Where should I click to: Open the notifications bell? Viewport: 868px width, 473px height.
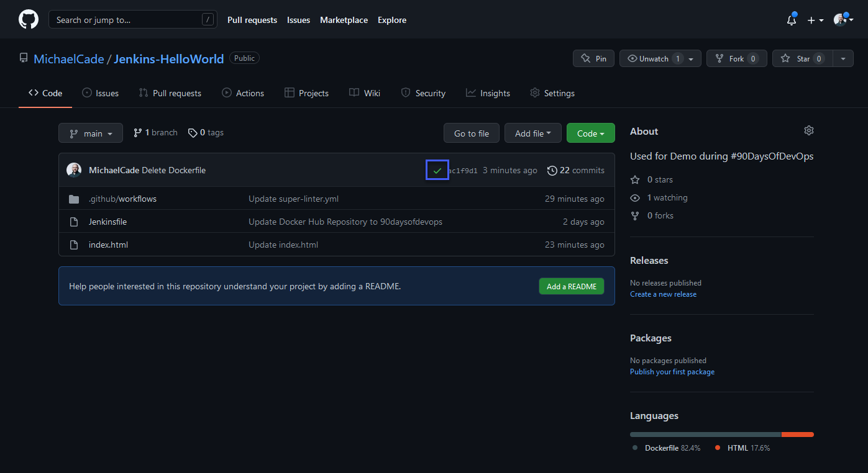(791, 20)
